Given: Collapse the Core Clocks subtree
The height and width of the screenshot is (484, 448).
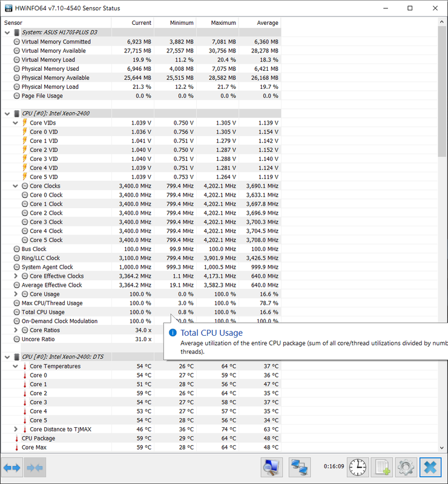Looking at the screenshot, I should [16, 186].
